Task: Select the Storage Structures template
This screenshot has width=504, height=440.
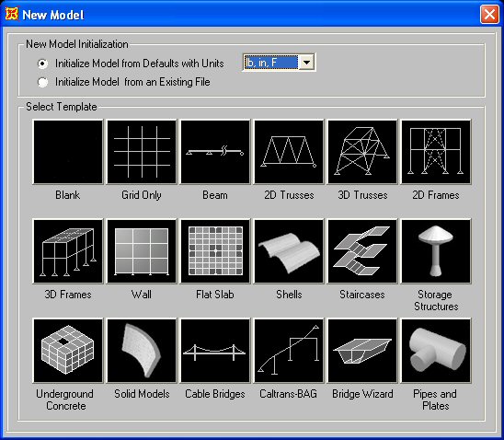Action: click(x=436, y=251)
